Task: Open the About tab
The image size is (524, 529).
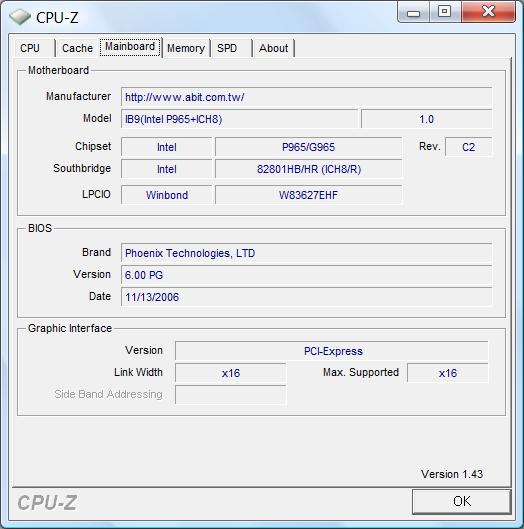Action: point(274,48)
